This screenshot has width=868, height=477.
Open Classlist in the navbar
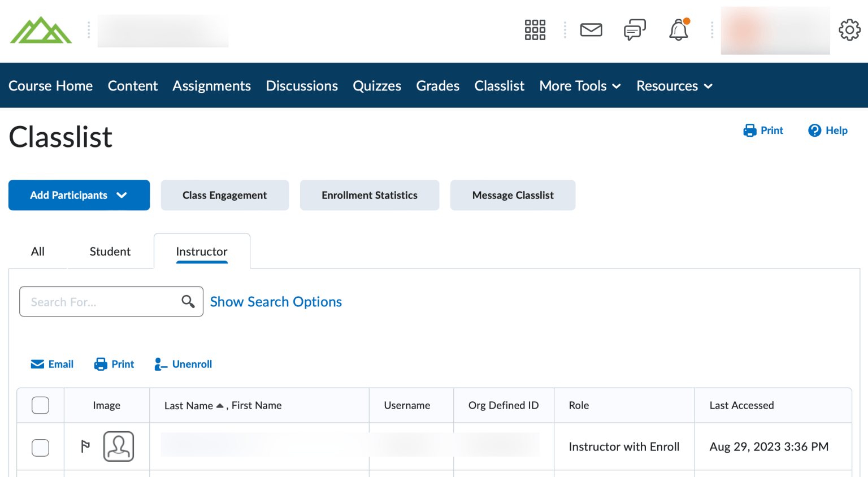[x=500, y=86]
